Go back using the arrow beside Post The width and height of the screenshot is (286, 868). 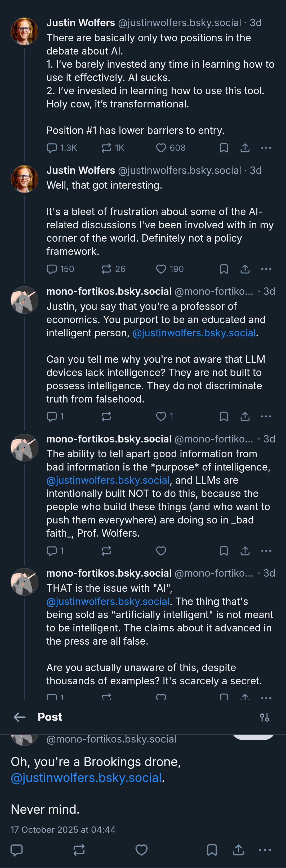click(x=20, y=717)
